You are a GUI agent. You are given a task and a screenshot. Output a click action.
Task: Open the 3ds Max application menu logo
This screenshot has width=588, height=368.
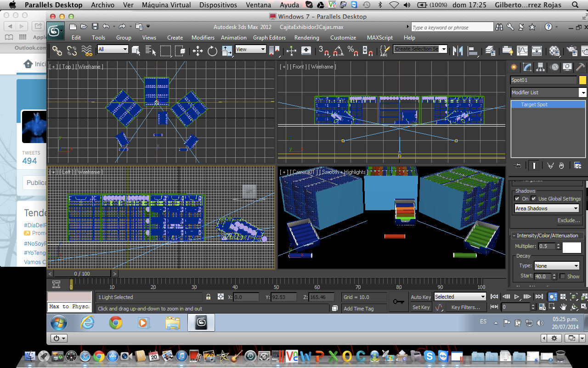[x=56, y=31]
